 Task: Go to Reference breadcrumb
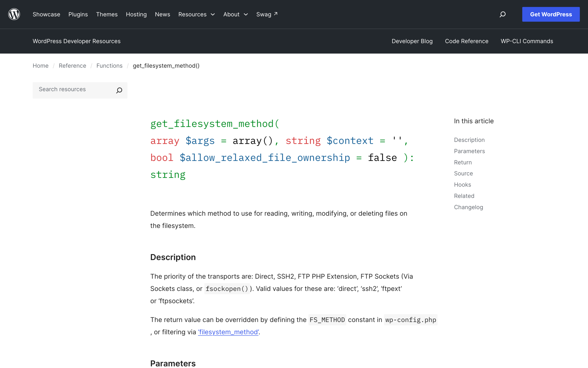tap(72, 66)
